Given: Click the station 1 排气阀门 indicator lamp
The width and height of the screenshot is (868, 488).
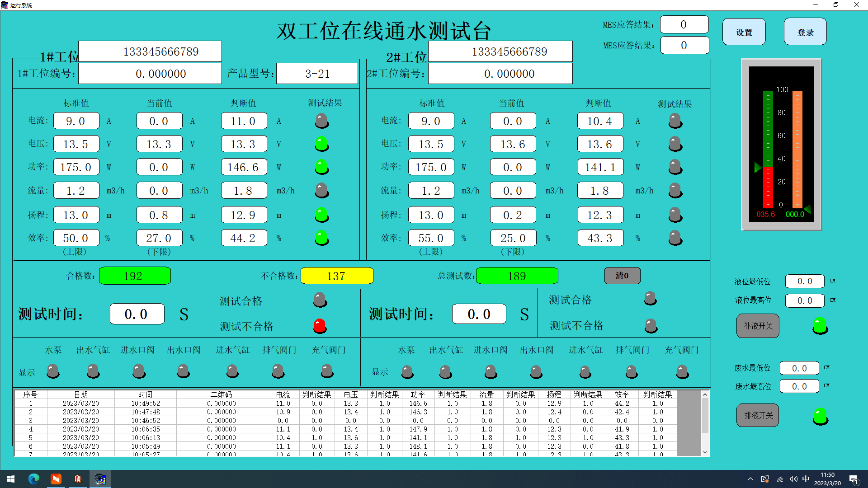Looking at the screenshot, I should tap(278, 371).
